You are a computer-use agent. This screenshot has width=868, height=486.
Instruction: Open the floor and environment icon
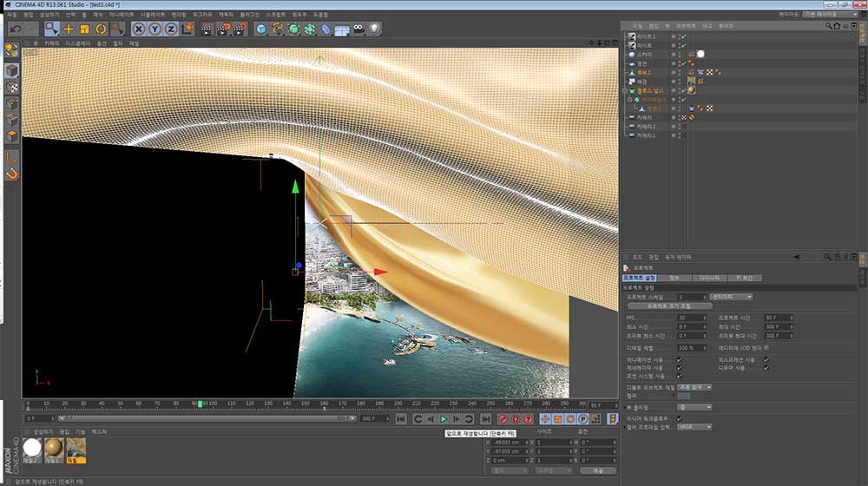point(341,29)
